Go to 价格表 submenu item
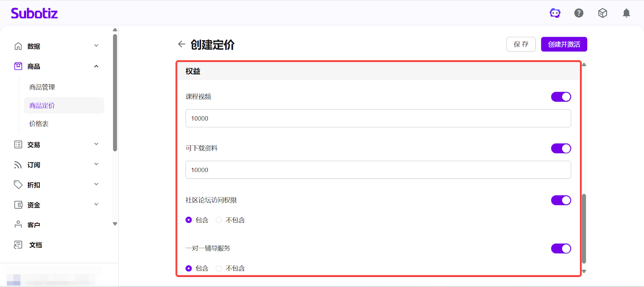644x287 pixels. coord(39,124)
